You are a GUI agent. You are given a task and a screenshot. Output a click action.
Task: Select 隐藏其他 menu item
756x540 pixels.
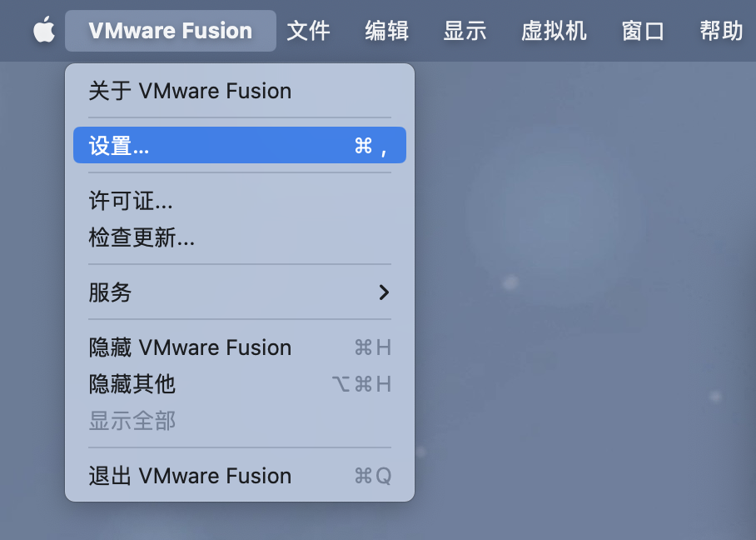[132, 384]
